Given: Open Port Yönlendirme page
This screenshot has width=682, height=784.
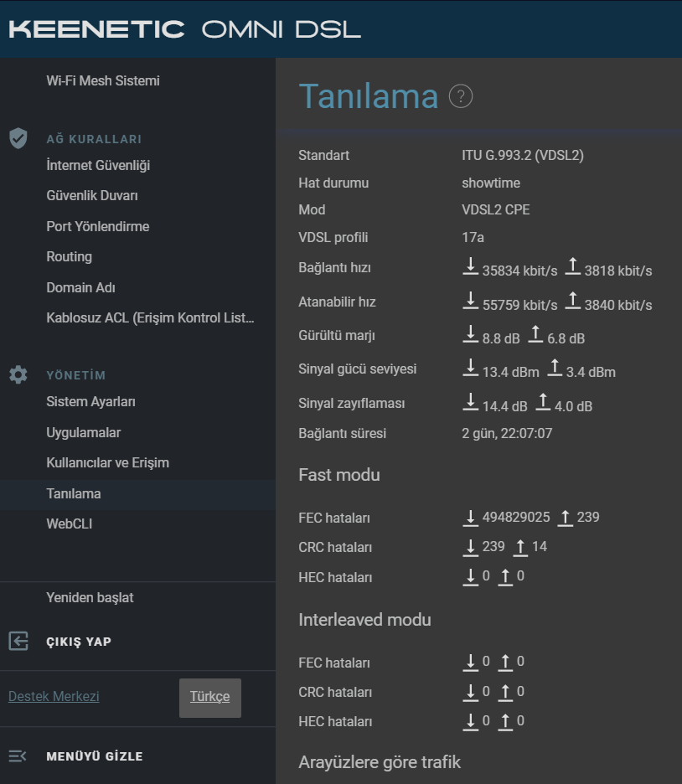Looking at the screenshot, I should pos(98,226).
